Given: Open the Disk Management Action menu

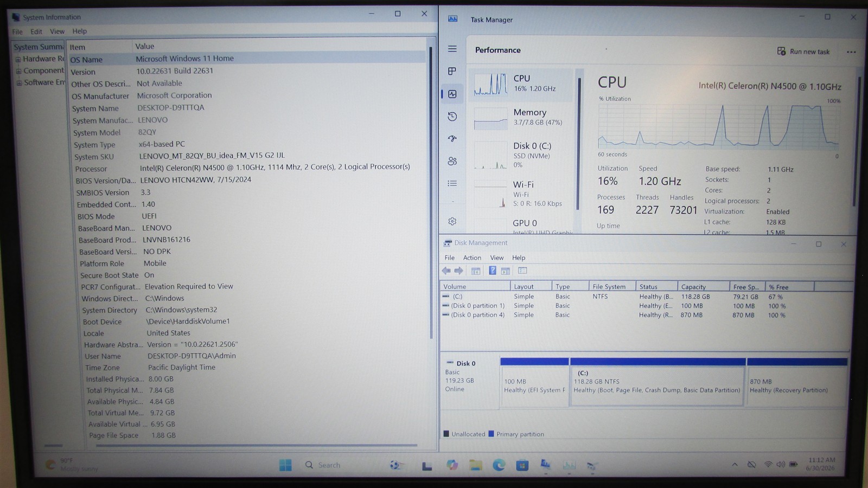Looking at the screenshot, I should (x=472, y=258).
